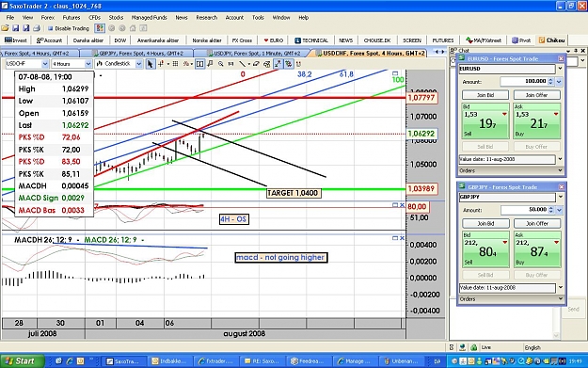588x368 pixels.
Task: Open the GBPJPY amount dropdown arrow
Action: [559, 210]
